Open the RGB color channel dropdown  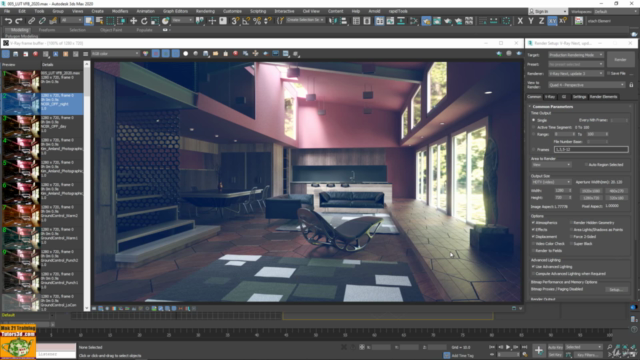pyautogui.click(x=115, y=54)
